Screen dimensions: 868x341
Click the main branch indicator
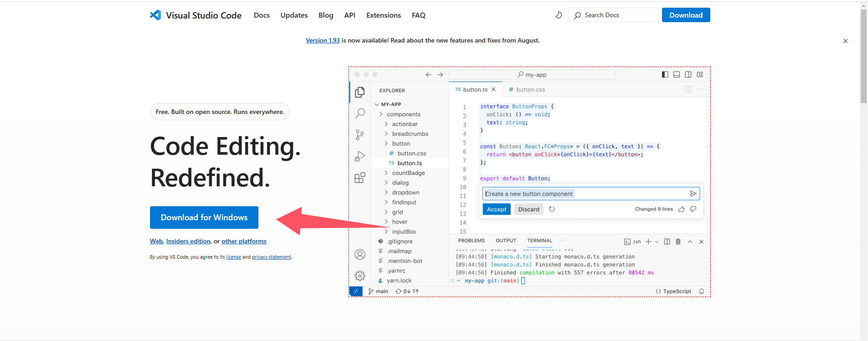coord(378,291)
